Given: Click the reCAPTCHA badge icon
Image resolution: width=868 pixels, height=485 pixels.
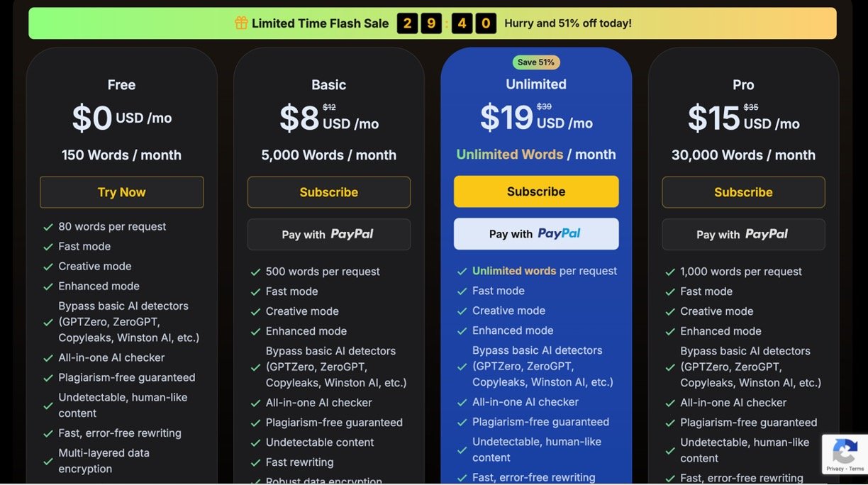Looking at the screenshot, I should [845, 452].
